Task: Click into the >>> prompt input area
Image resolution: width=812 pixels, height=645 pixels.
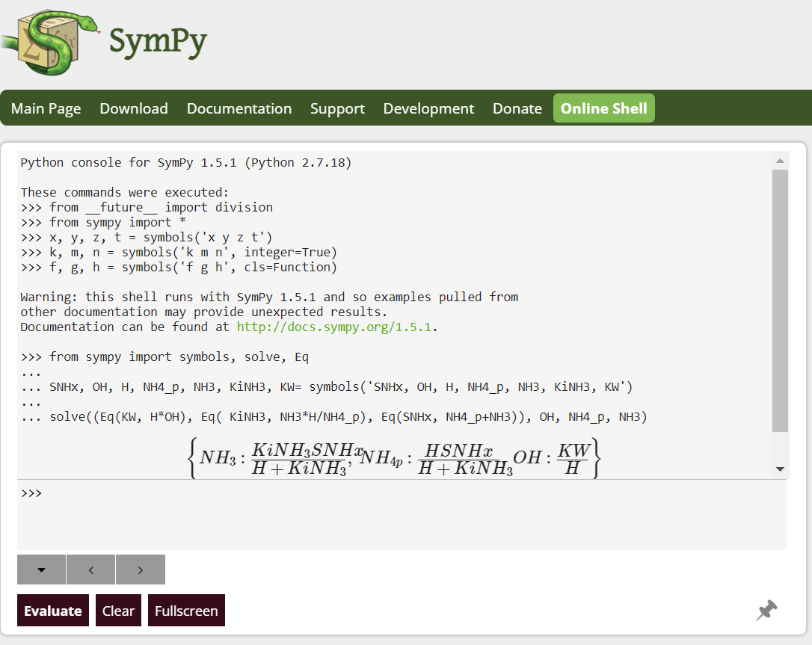Action: point(402,514)
